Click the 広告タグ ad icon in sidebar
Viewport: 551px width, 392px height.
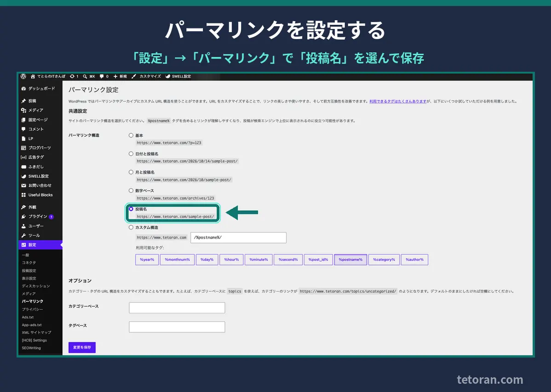[x=23, y=157]
